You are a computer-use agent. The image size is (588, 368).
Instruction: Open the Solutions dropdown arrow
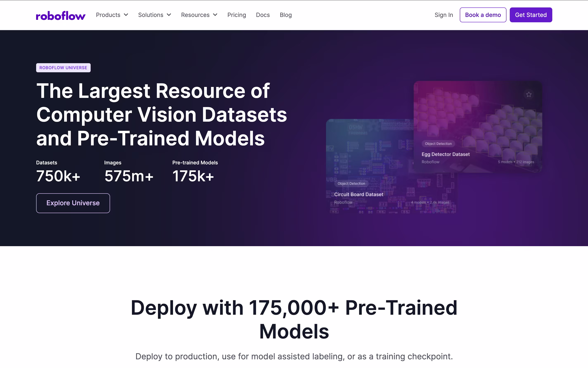point(169,15)
